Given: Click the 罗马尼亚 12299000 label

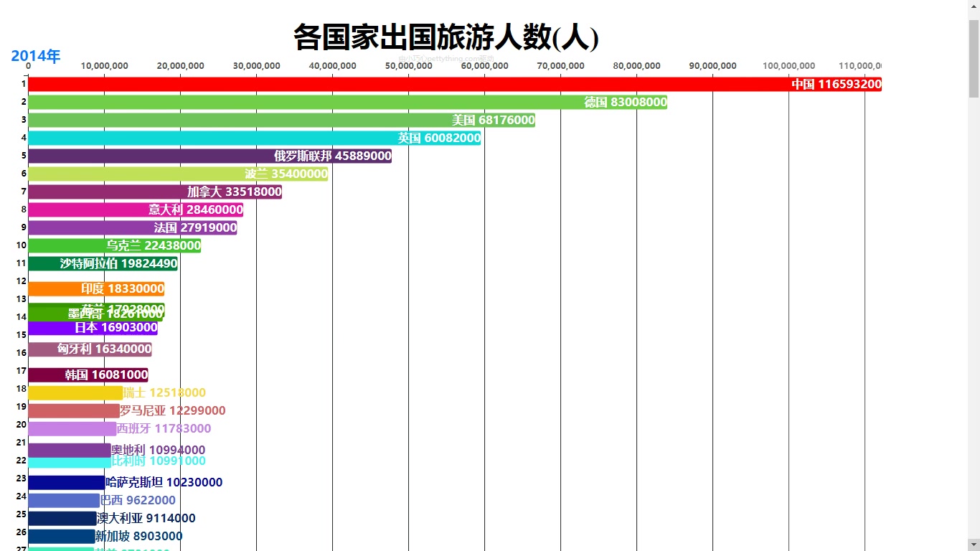Looking at the screenshot, I should (172, 411).
